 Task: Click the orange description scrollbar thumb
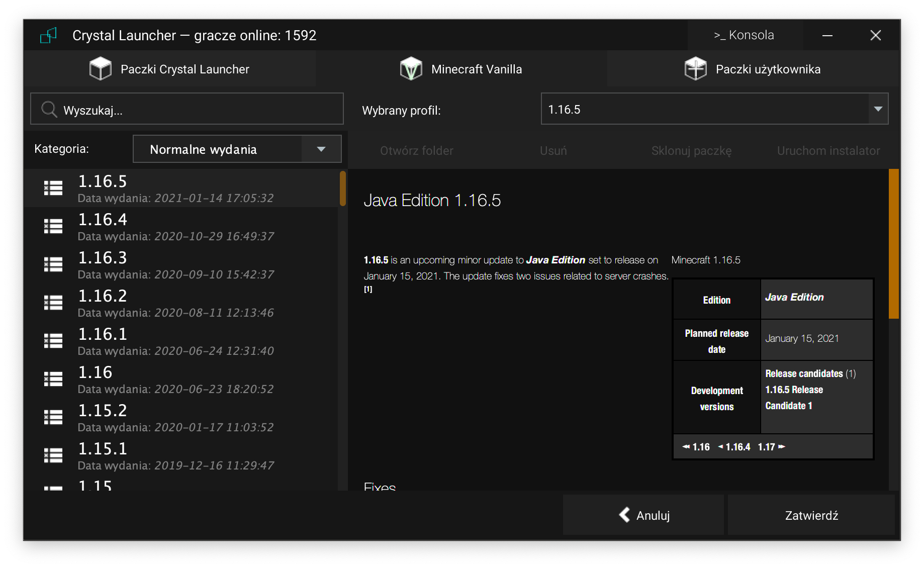[x=893, y=244]
